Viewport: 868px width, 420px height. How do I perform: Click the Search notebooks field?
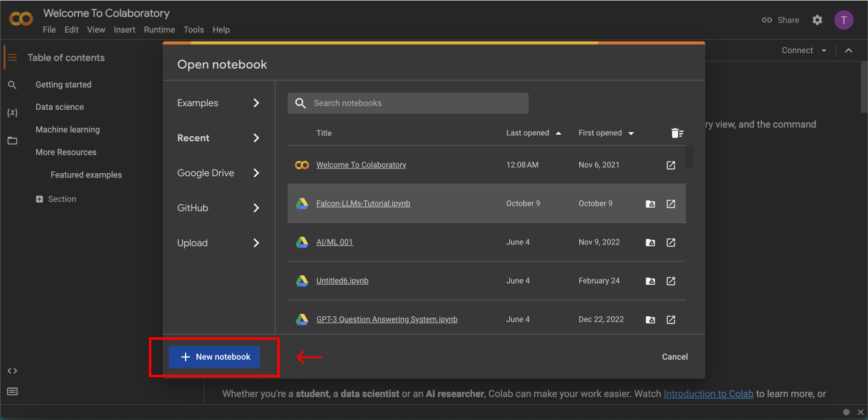(408, 103)
